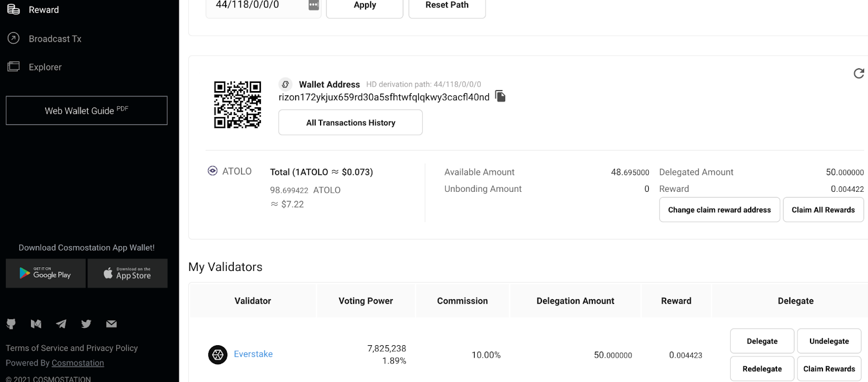The width and height of the screenshot is (868, 382).
Task: Open the Twitter social icon
Action: point(86,324)
